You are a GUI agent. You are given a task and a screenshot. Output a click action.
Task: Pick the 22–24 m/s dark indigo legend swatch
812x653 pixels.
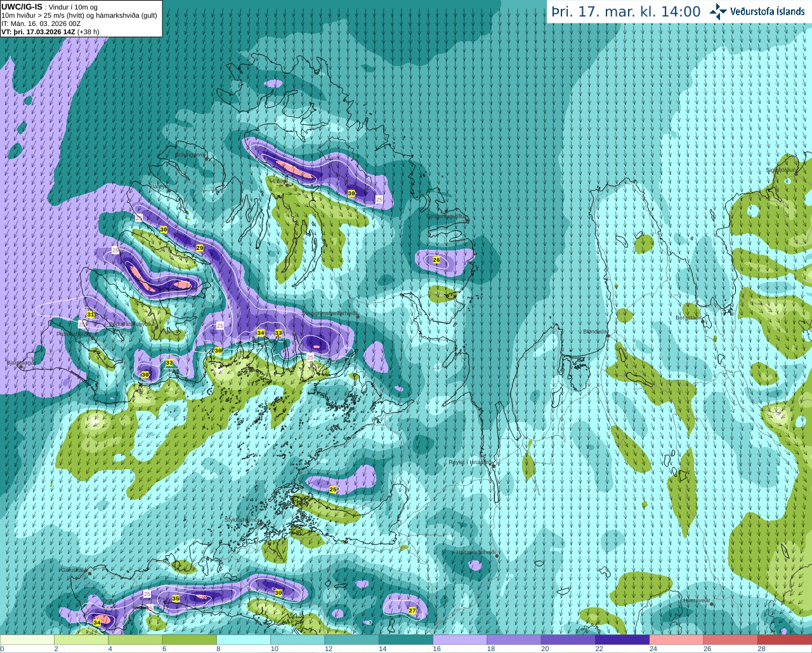pyautogui.click(x=622, y=640)
